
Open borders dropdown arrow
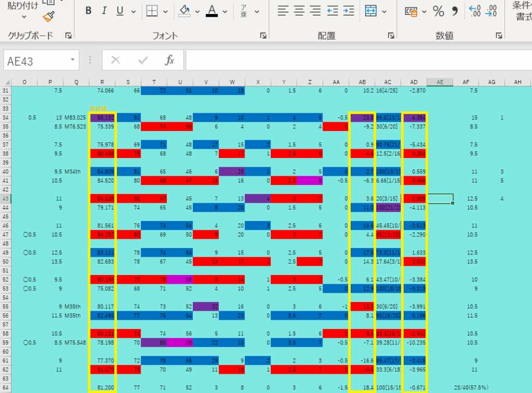[165, 11]
